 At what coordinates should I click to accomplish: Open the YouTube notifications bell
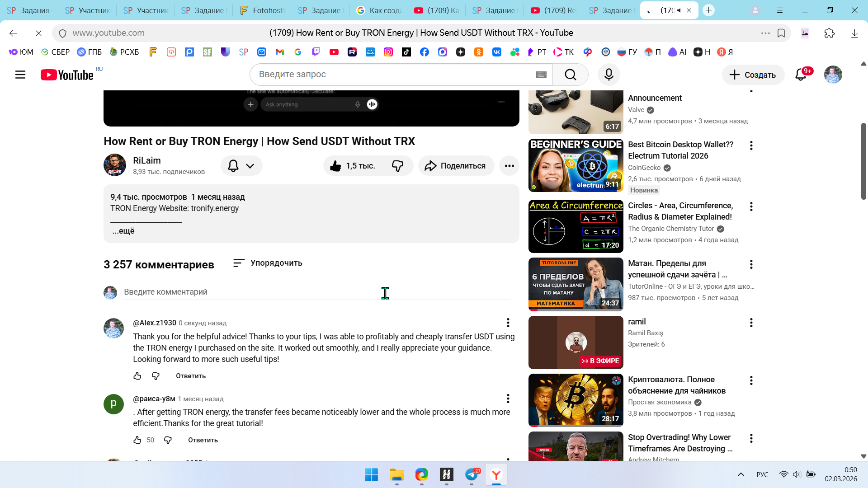pos(801,75)
